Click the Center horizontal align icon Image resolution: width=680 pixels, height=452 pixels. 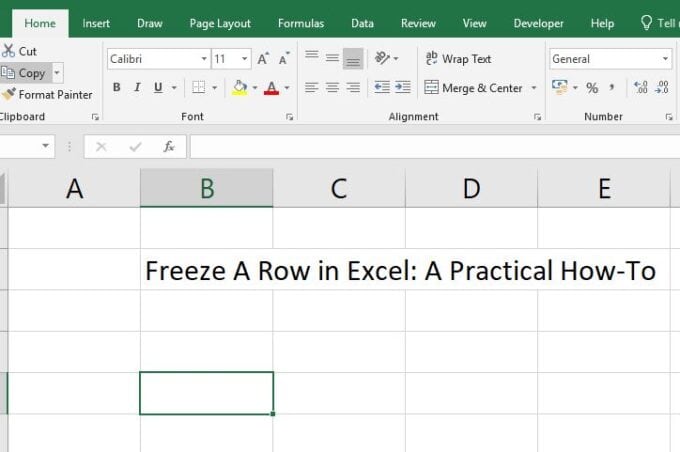click(x=332, y=88)
